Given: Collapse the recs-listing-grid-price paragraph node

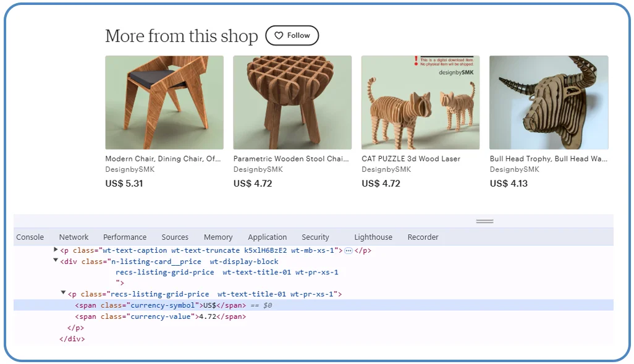Looking at the screenshot, I should point(63,293).
